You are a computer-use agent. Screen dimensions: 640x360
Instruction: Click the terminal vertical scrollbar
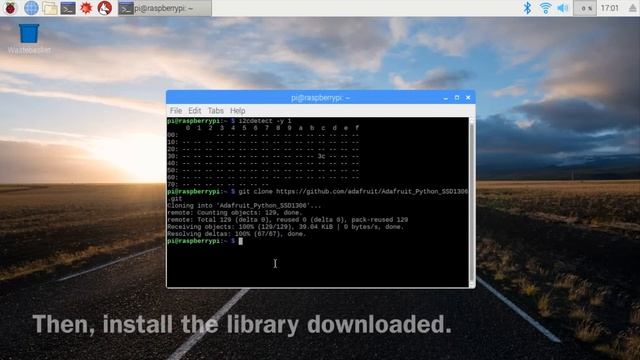[x=472, y=202]
